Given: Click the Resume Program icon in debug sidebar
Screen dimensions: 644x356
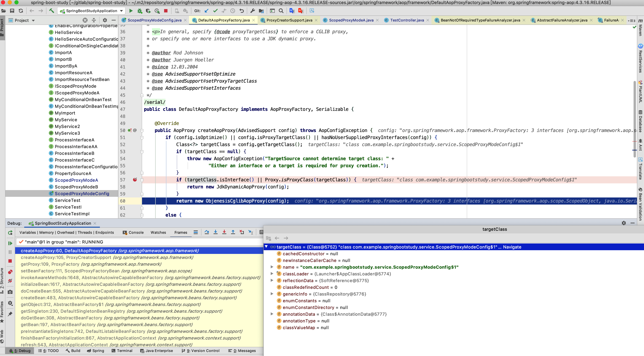Looking at the screenshot, I should [10, 243].
